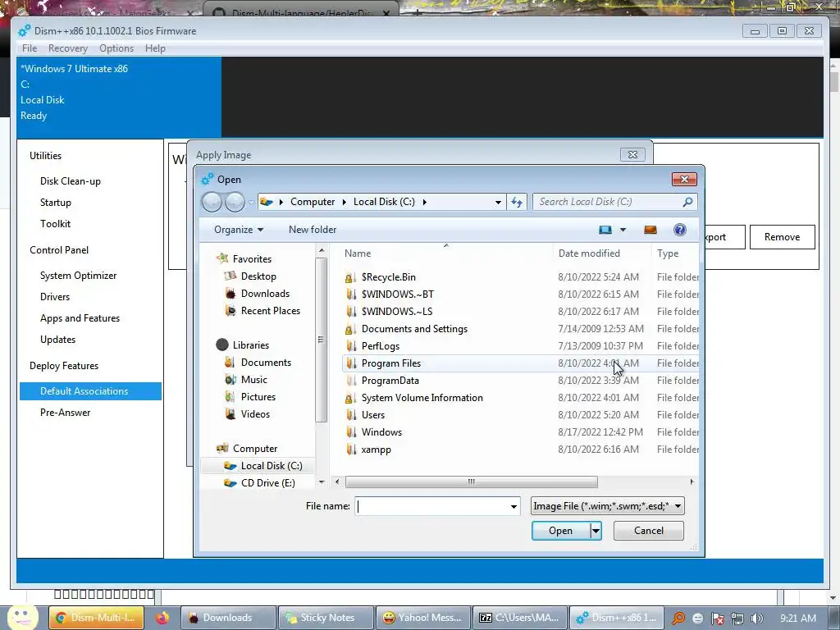Click the Videos library icon

(231, 414)
